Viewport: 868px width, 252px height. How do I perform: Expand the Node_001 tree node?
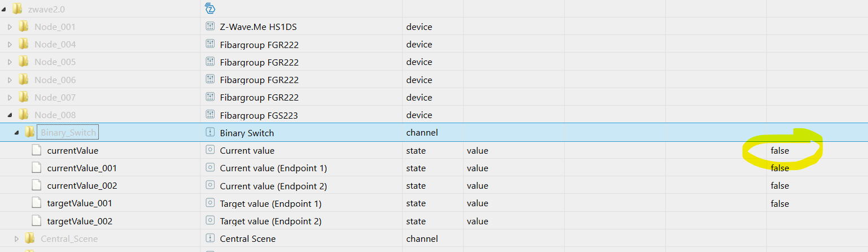(x=10, y=27)
